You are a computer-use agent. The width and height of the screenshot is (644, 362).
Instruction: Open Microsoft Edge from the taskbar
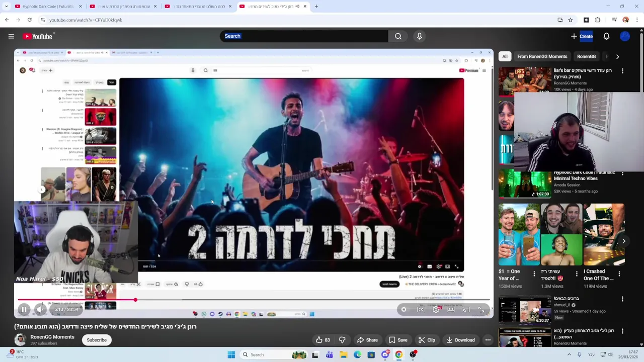pos(357,354)
